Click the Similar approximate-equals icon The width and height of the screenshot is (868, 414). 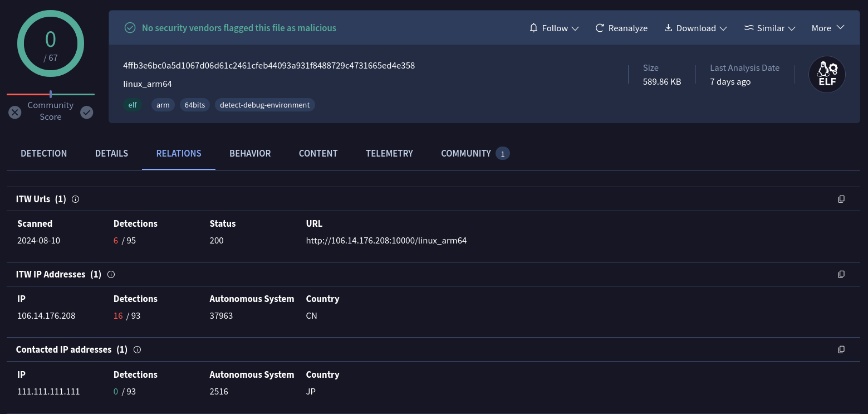point(749,28)
